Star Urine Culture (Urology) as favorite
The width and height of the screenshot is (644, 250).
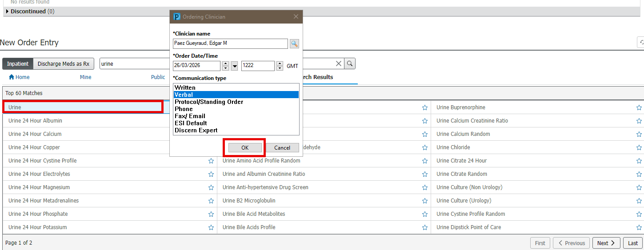click(x=639, y=201)
